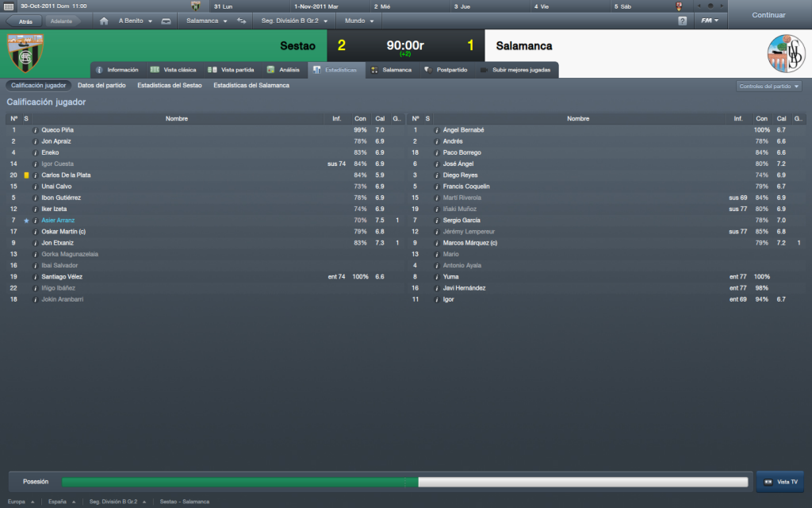Click the Salamanca club badge
The height and width of the screenshot is (508, 812).
tap(786, 53)
